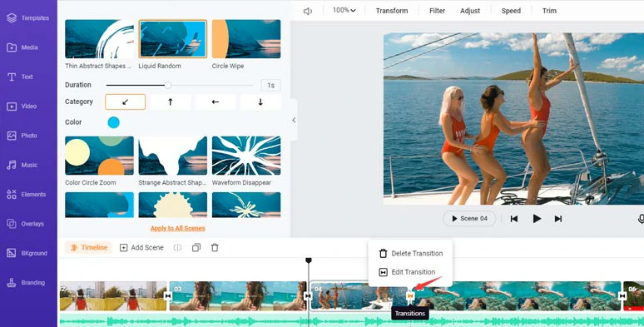Open the Elements sidebar icon
644x327 pixels.
click(27, 195)
